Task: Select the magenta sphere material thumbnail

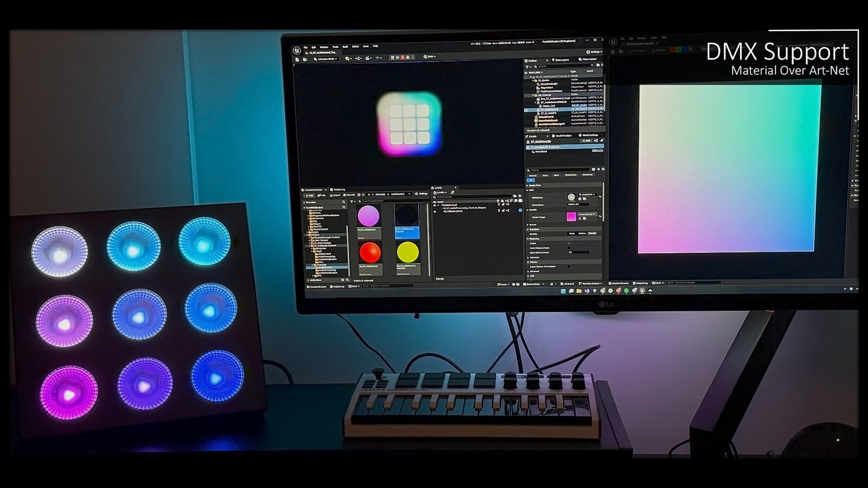Action: coord(368,216)
